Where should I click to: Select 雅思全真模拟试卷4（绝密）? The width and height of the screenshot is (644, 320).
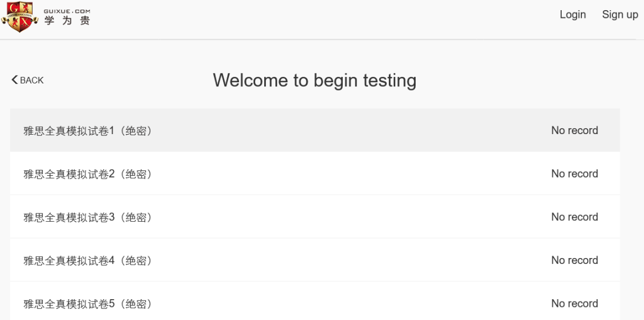pos(315,260)
